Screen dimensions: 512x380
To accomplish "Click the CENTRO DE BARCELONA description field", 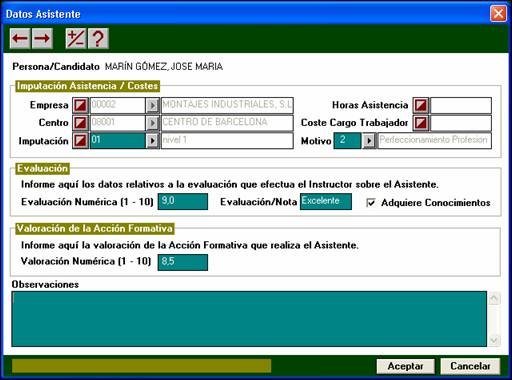I will click(x=227, y=123).
